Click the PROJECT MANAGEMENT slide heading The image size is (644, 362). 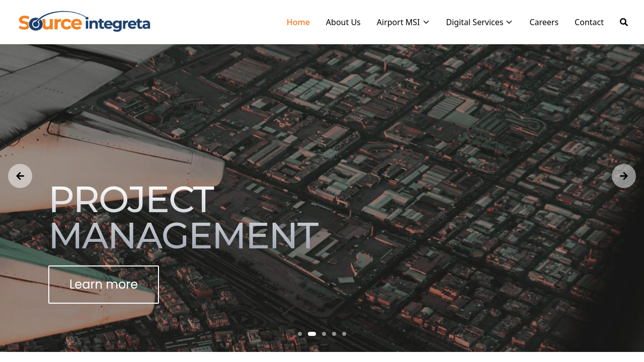[x=184, y=218]
